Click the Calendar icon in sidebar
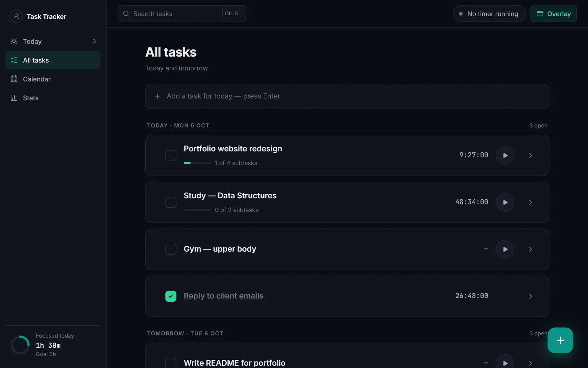 [14, 79]
